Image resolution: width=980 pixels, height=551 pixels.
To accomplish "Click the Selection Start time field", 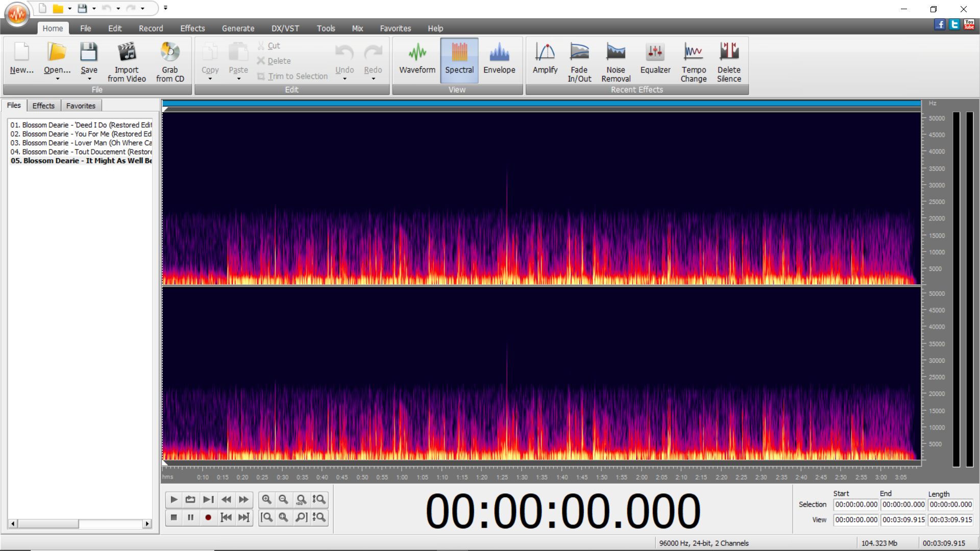I will click(x=856, y=505).
